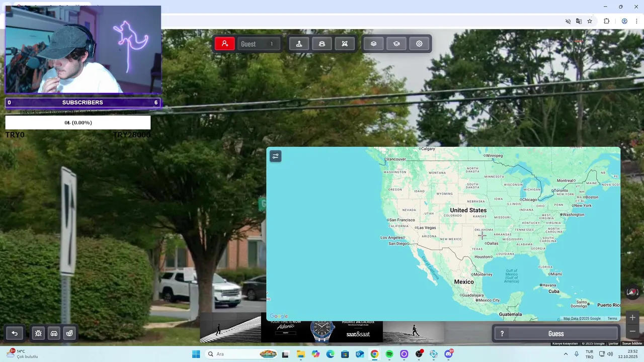Image resolution: width=644 pixels, height=362 pixels.
Task: Open the Discord link button in game
Action: coord(54,333)
